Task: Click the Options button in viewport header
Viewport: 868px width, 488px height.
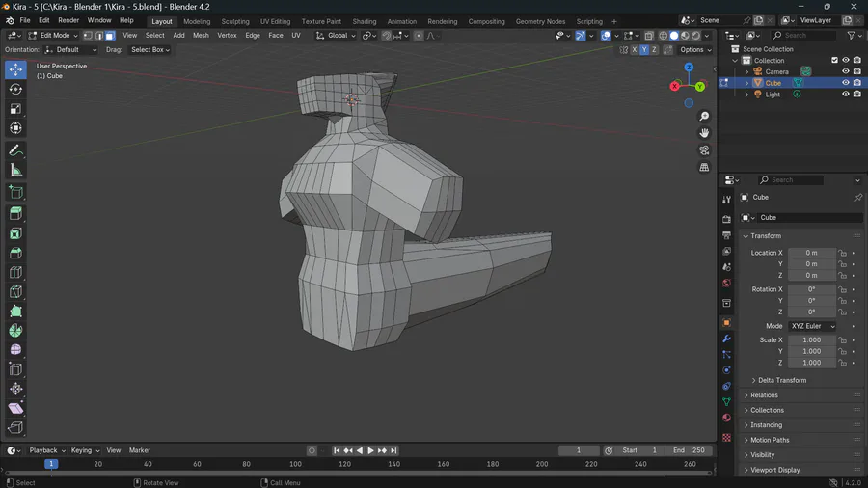Action: pyautogui.click(x=695, y=50)
